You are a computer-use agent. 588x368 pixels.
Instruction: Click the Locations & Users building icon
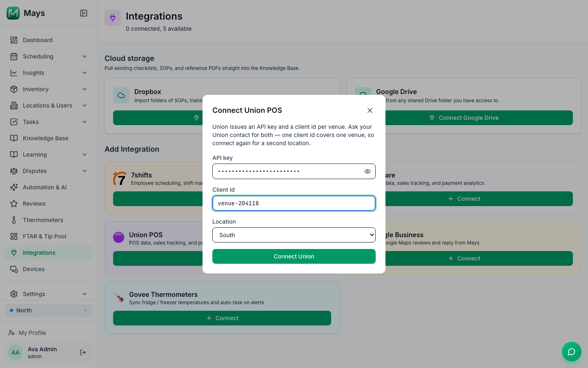coord(14,105)
